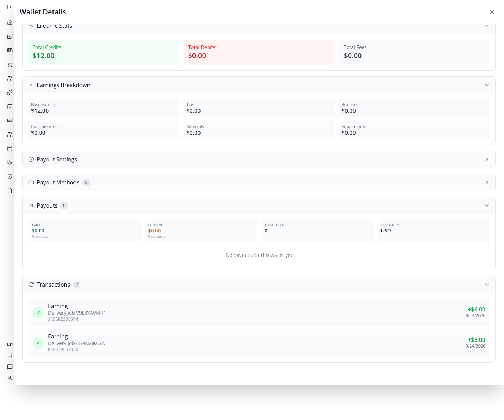Image resolution: width=504 pixels, height=420 pixels.
Task: Click the Referrals $0.00 tile
Action: (259, 130)
